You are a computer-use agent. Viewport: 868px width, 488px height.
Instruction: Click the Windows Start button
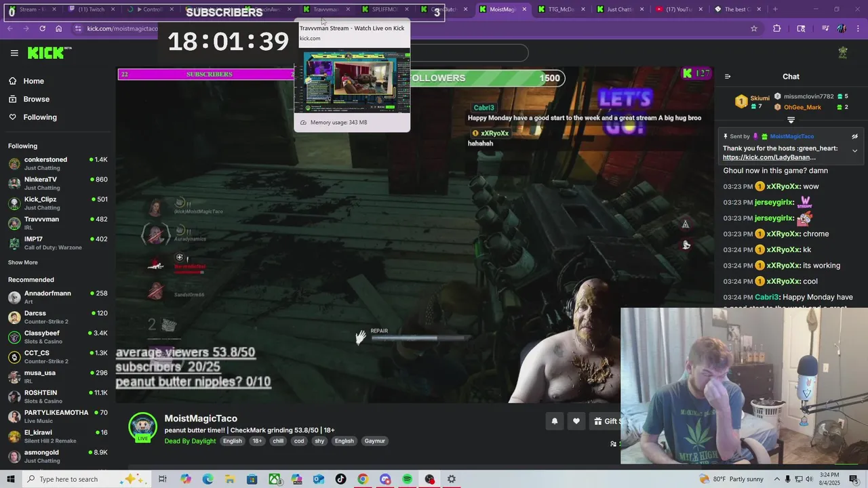pos(11,479)
